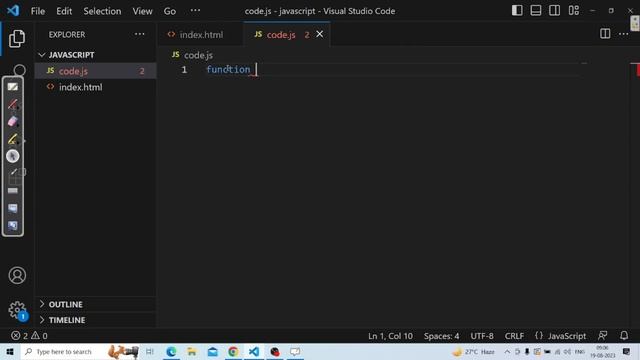Change end of line sequence CRLF
Image resolution: width=640 pixels, height=360 pixels.
(x=514, y=336)
